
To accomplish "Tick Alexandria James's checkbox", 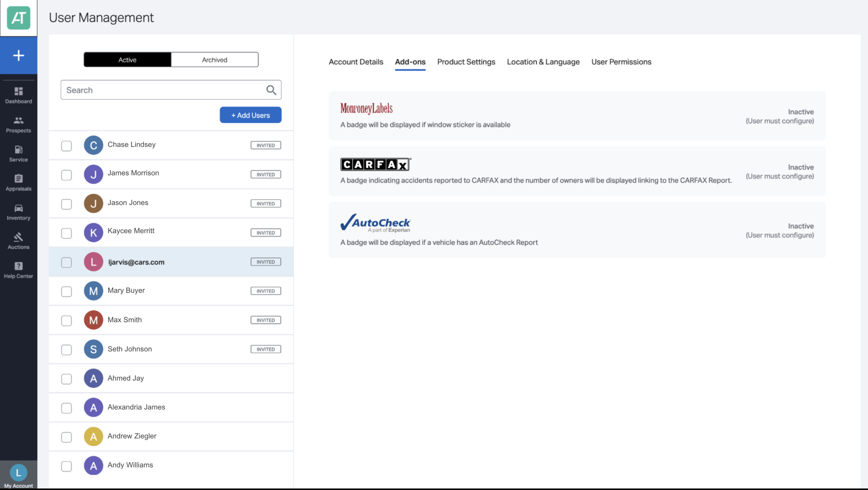I will 66,408.
